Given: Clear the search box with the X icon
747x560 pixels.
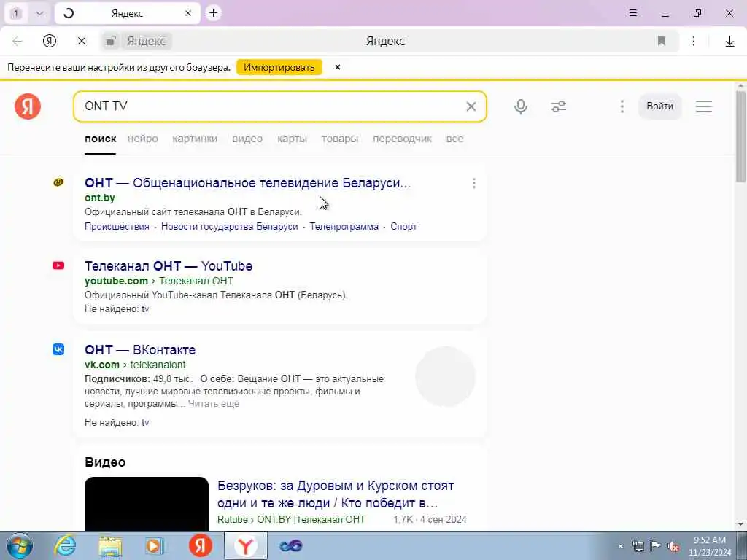Looking at the screenshot, I should (471, 106).
